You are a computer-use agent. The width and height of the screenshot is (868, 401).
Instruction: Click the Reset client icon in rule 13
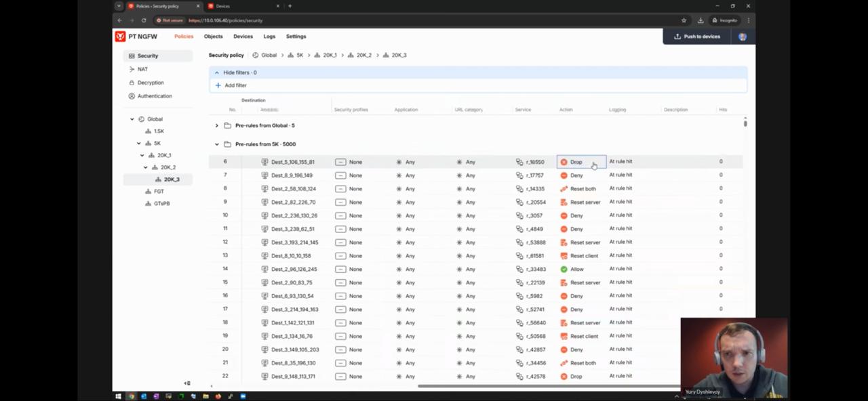564,256
